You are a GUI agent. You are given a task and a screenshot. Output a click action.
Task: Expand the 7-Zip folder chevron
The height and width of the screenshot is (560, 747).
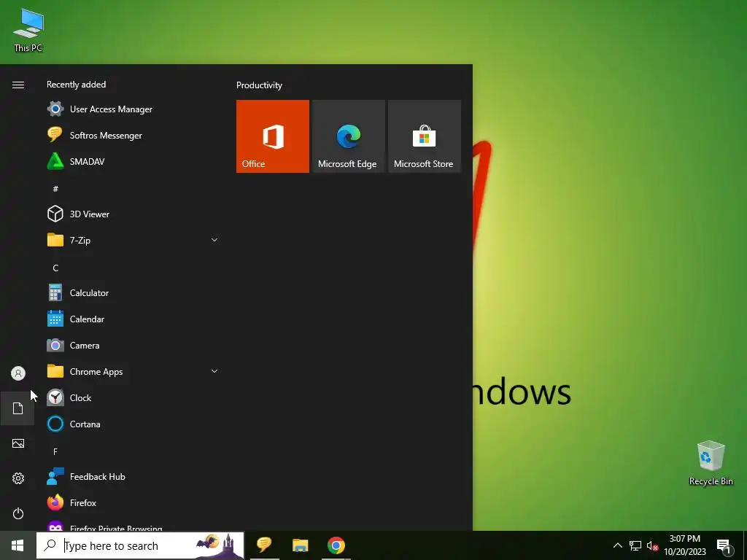(x=214, y=240)
